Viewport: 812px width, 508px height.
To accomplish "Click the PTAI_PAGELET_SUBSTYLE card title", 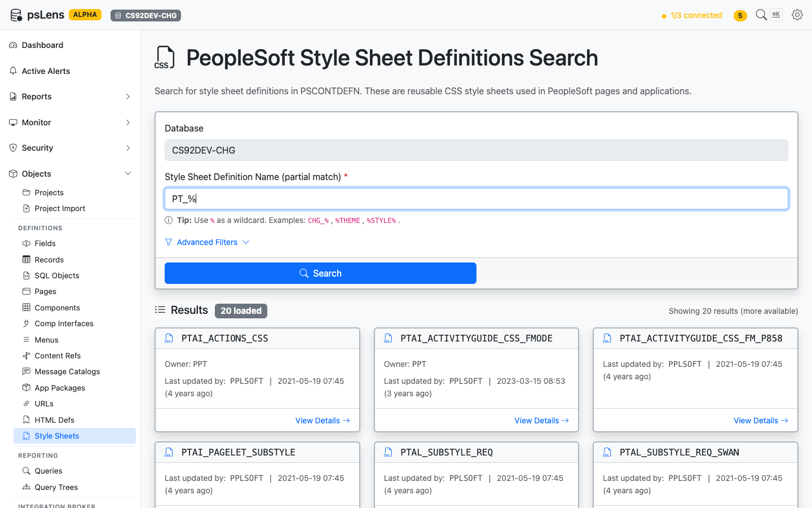I will coord(238,452).
